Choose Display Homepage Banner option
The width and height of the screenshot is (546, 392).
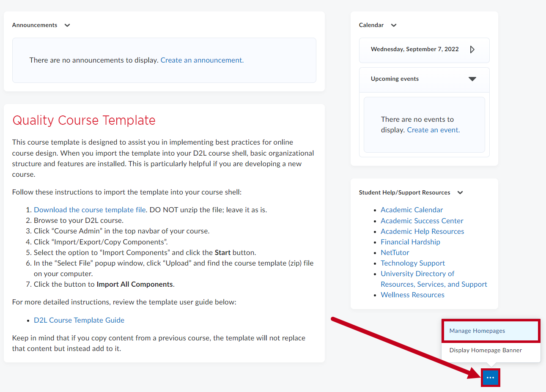(x=486, y=350)
